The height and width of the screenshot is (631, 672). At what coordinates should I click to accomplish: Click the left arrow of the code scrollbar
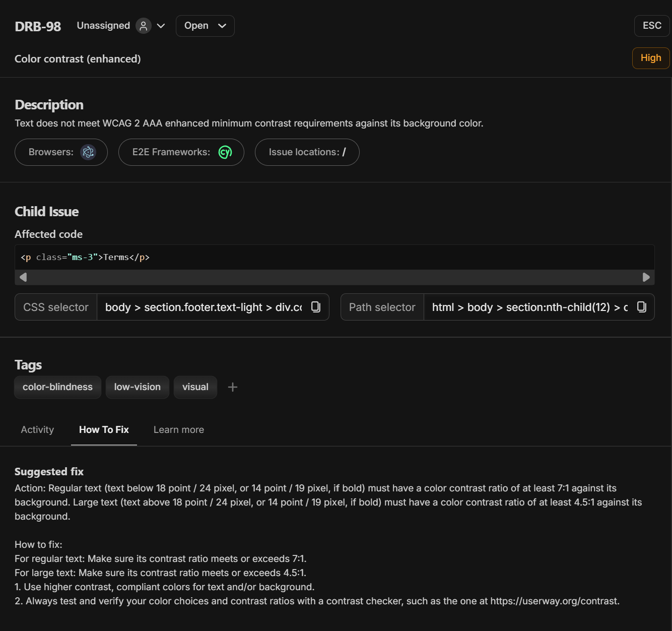pyautogui.click(x=23, y=277)
